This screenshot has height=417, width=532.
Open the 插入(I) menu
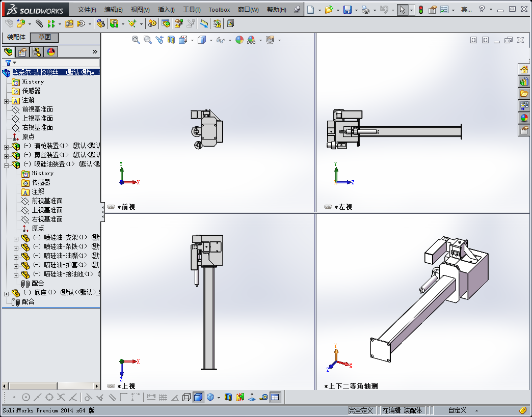coord(166,10)
